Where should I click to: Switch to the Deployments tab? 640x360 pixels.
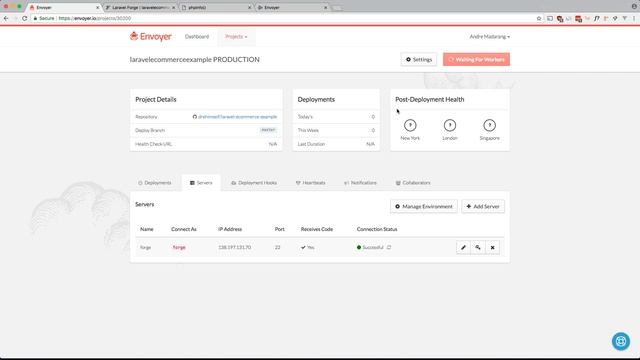tap(155, 183)
